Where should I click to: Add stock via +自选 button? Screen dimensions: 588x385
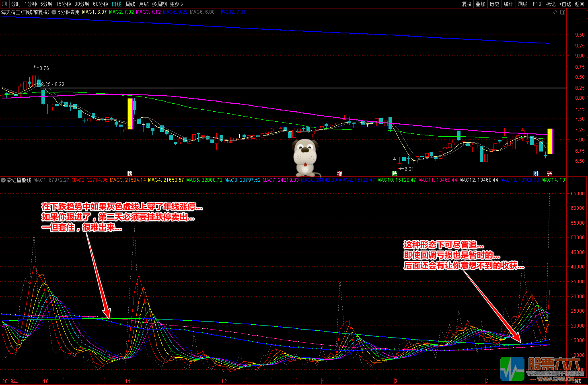(565, 4)
